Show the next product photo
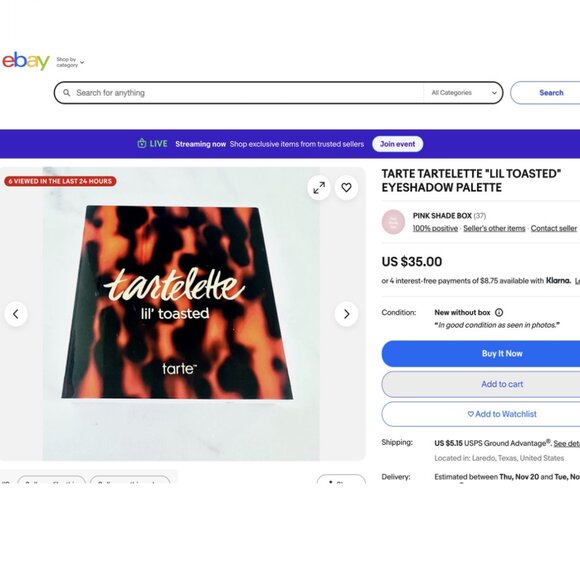Viewport: 580px width, 580px height. pos(346,314)
